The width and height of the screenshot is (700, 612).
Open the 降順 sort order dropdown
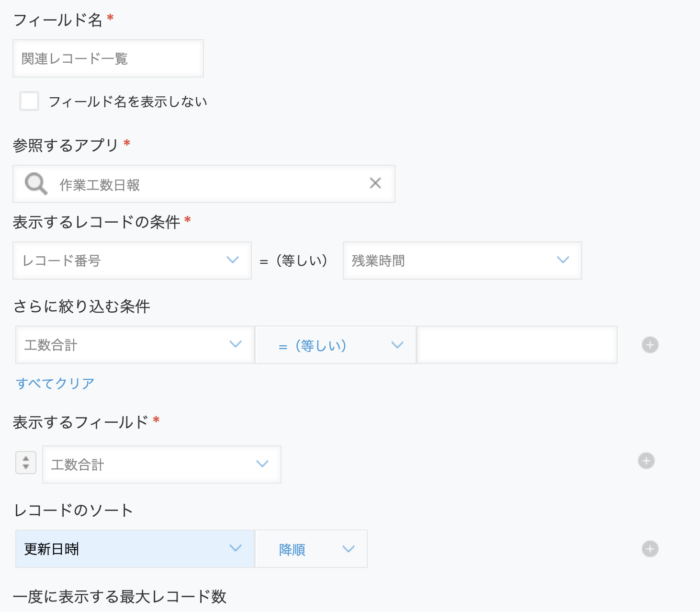pos(311,549)
